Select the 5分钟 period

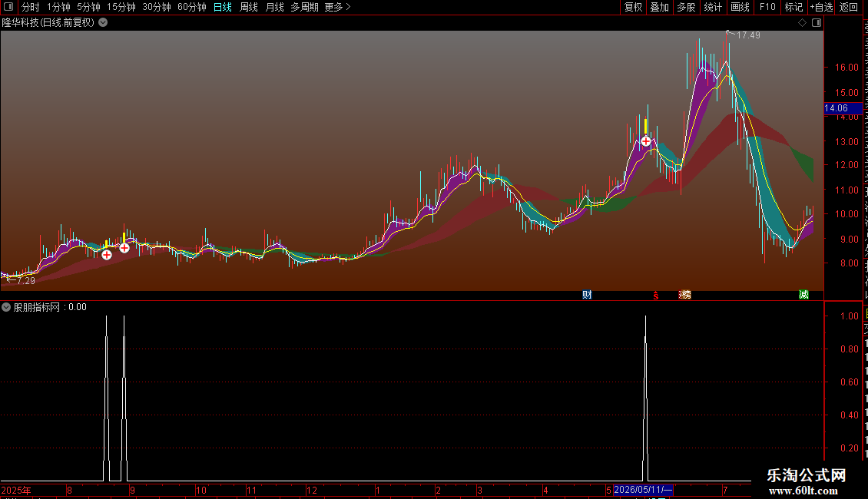click(x=88, y=7)
